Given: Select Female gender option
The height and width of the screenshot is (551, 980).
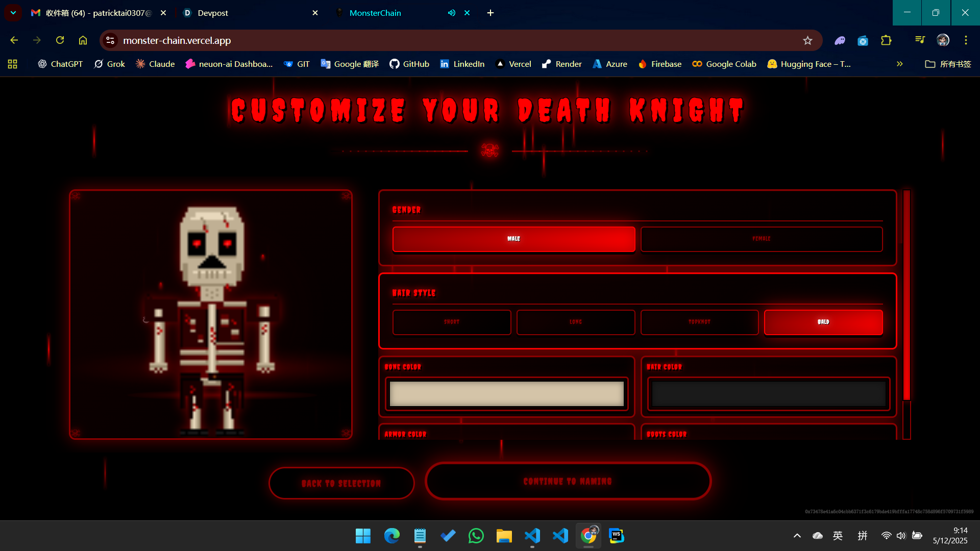Looking at the screenshot, I should coord(761,239).
